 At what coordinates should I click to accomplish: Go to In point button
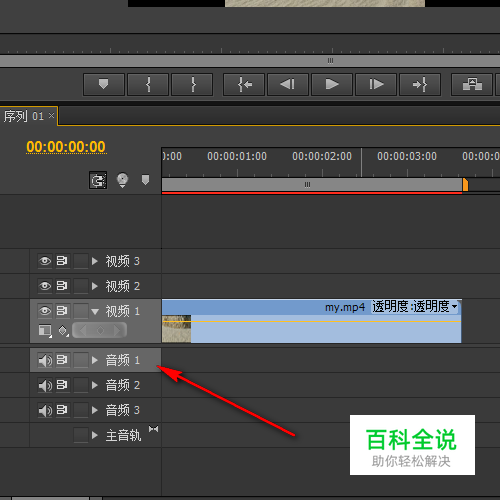click(x=244, y=85)
